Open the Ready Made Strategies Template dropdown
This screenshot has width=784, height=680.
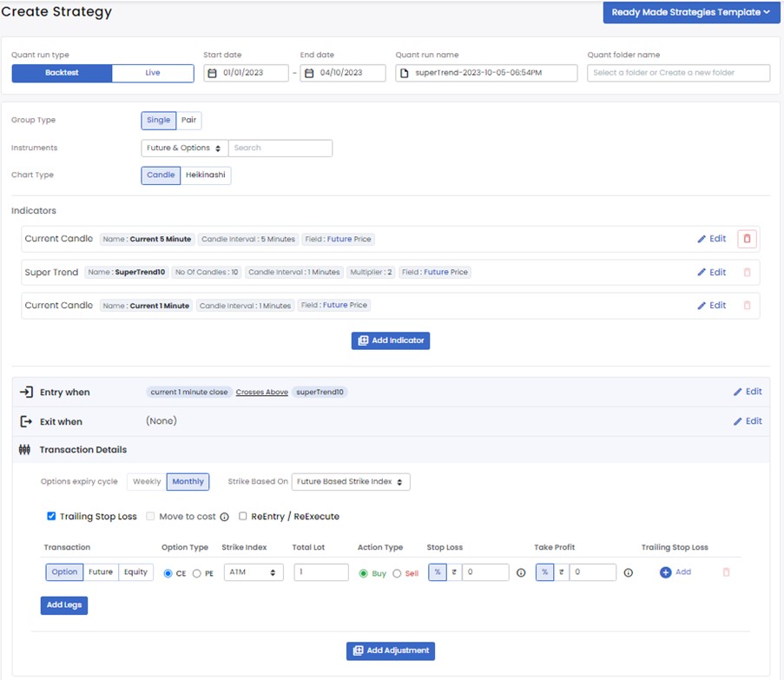[x=690, y=12]
